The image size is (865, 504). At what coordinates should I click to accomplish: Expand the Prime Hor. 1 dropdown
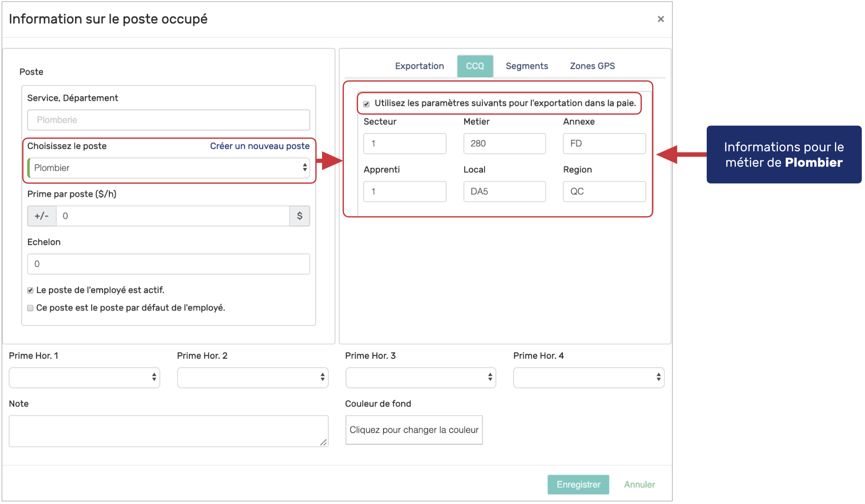[84, 378]
